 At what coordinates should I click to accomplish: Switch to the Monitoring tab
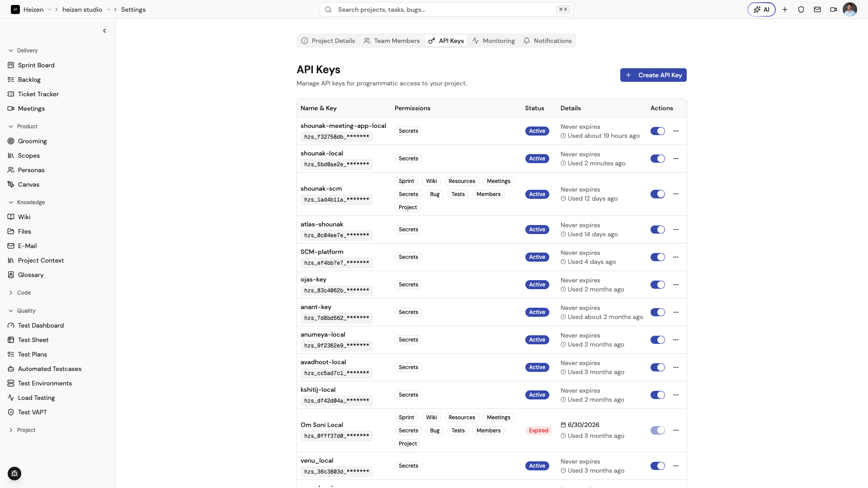tap(494, 41)
